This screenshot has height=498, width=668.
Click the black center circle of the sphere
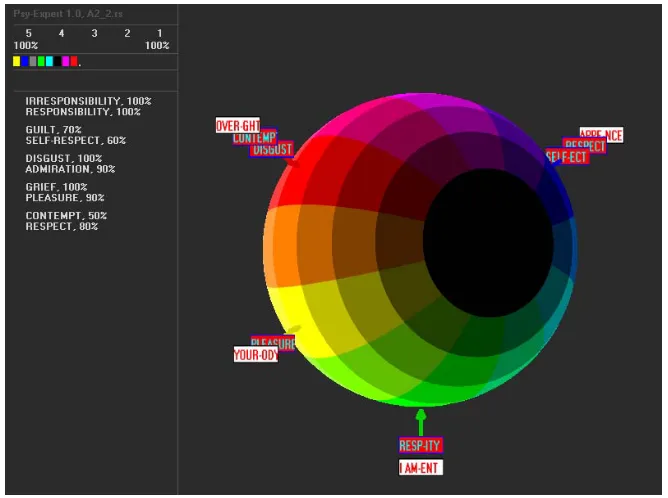[x=488, y=242]
